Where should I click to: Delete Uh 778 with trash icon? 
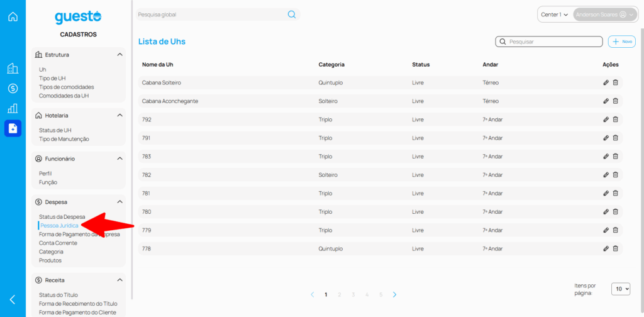tap(616, 248)
